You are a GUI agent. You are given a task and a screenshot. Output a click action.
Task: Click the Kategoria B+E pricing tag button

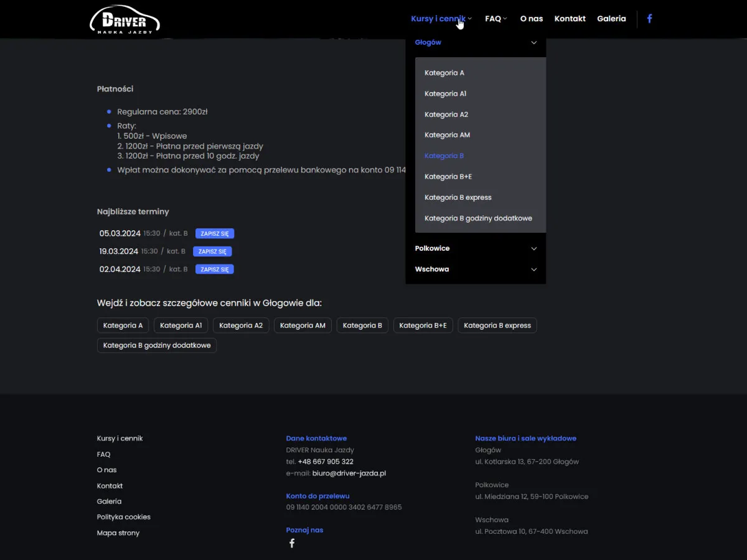click(x=423, y=325)
